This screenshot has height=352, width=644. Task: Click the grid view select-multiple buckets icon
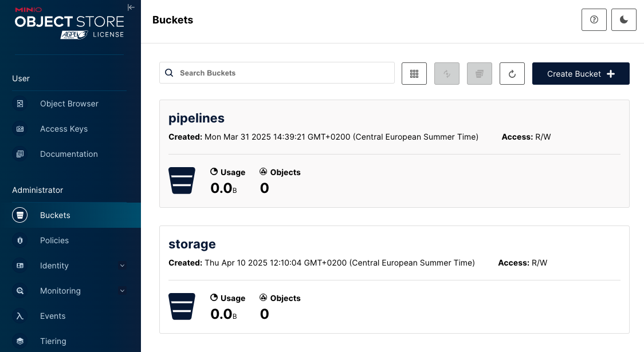(x=414, y=74)
